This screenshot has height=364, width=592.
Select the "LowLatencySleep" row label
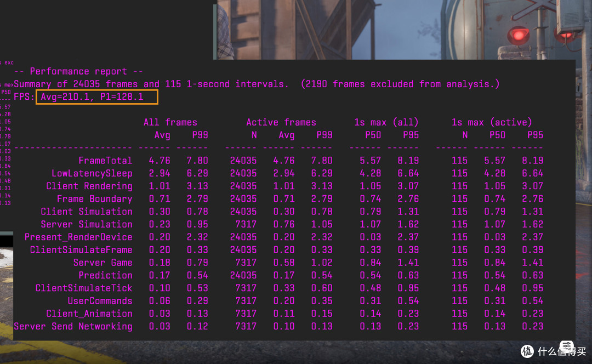click(x=92, y=173)
